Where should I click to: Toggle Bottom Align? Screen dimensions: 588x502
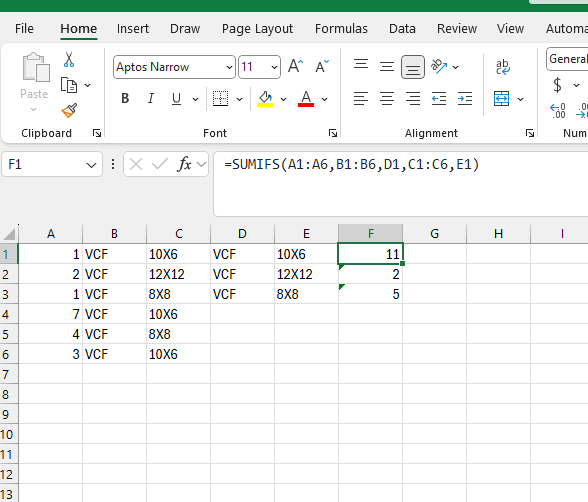point(413,67)
